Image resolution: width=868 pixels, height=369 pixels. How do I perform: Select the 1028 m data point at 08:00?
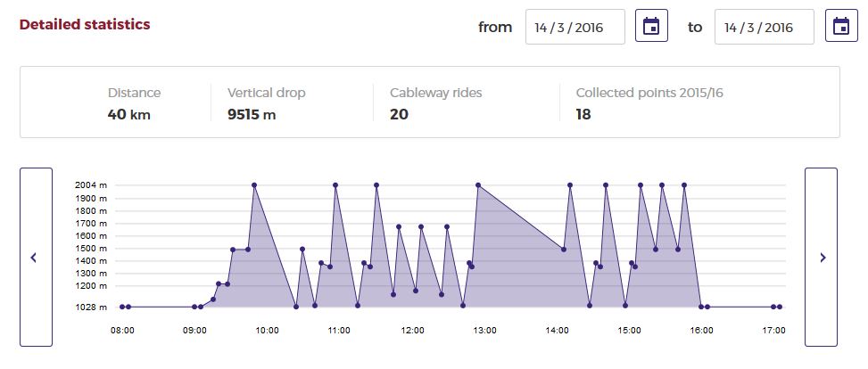[x=122, y=307]
